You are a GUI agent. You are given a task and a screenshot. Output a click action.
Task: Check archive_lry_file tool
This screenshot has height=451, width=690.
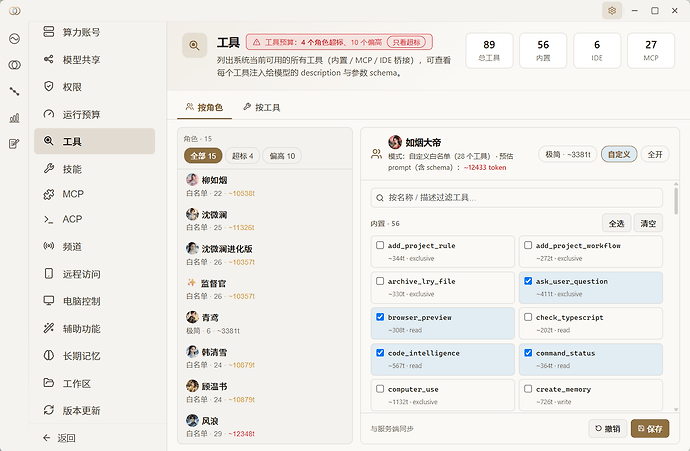click(380, 281)
